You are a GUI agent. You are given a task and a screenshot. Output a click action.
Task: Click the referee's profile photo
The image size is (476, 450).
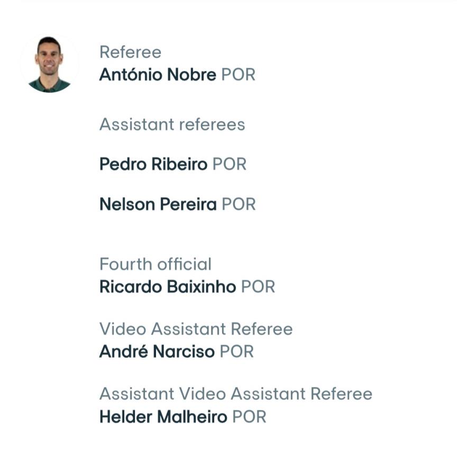coord(50,64)
